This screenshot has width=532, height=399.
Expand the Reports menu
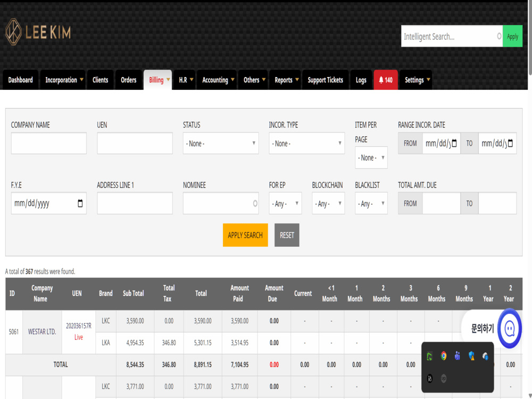285,80
